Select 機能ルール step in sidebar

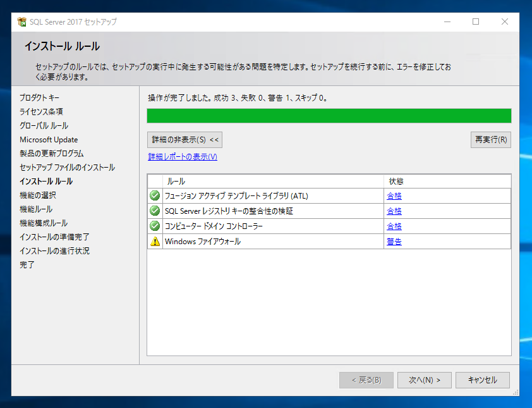pos(36,209)
